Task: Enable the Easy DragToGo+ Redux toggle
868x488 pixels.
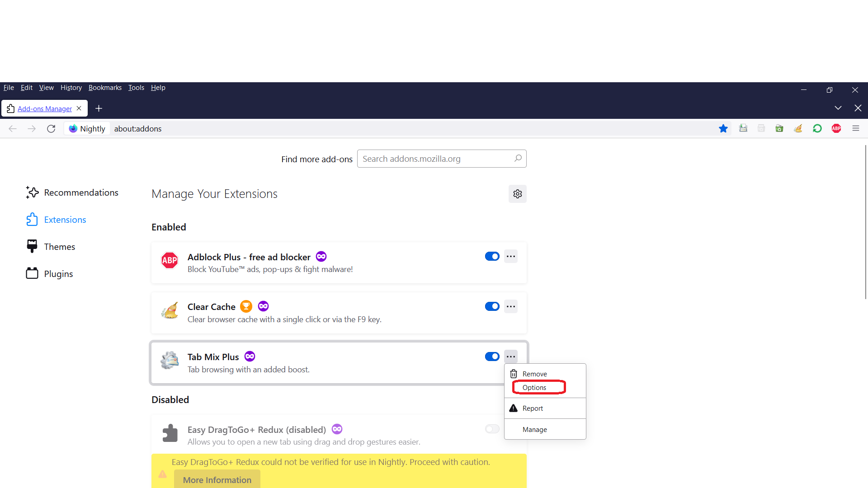Action: [x=492, y=429]
